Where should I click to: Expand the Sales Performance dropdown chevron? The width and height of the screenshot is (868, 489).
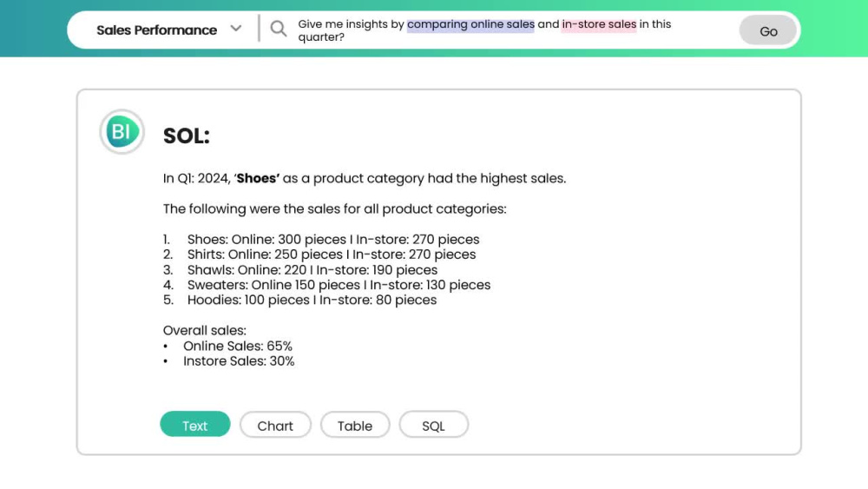(x=236, y=29)
